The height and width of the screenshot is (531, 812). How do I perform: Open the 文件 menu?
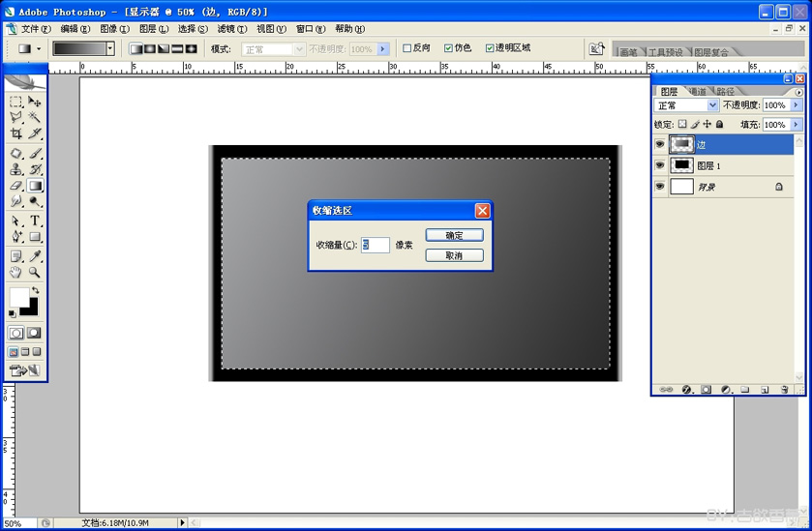click(x=36, y=29)
